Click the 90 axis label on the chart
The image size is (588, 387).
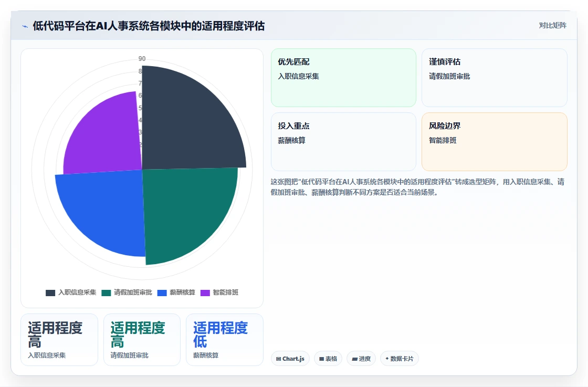coord(142,58)
